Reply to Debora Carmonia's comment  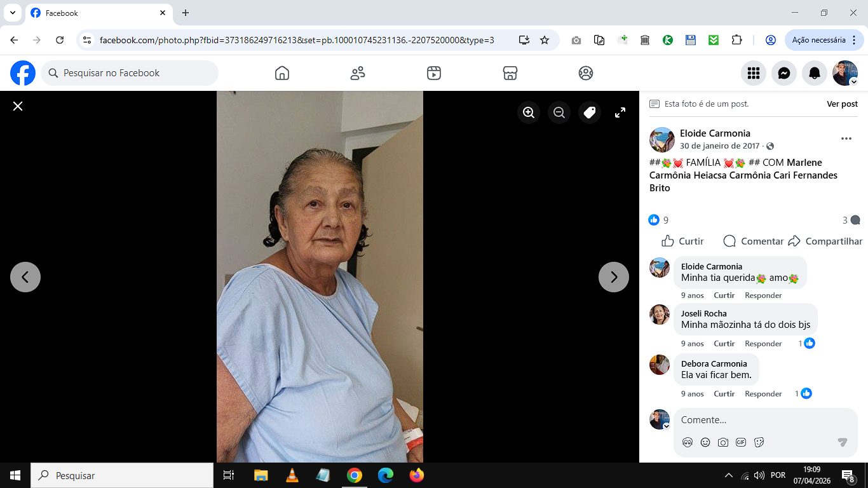coord(763,393)
